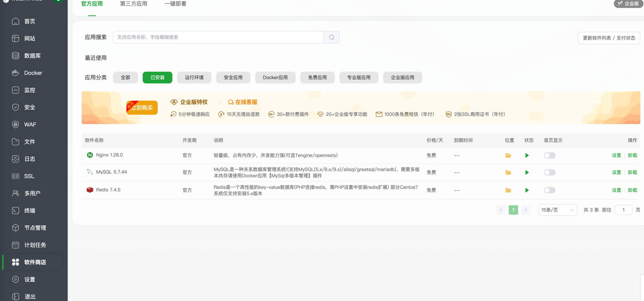This screenshot has width=644, height=301.
Task: Click the 到期时间 column header
Action: [x=463, y=140]
